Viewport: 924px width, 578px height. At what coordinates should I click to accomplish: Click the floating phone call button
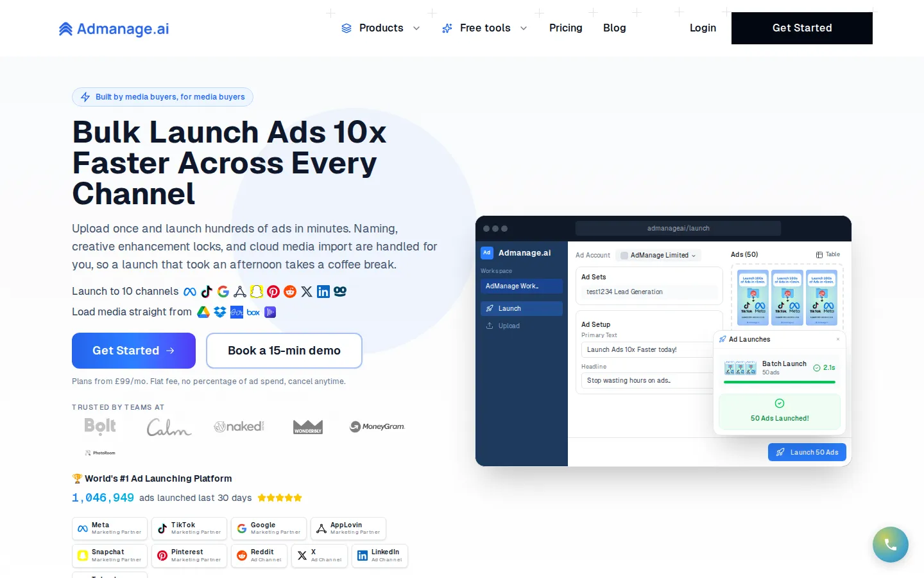point(891,545)
